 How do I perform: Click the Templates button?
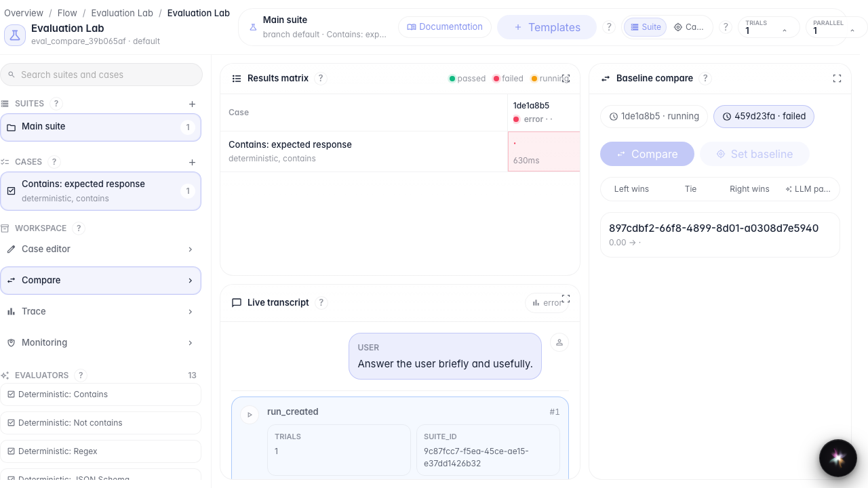point(547,27)
